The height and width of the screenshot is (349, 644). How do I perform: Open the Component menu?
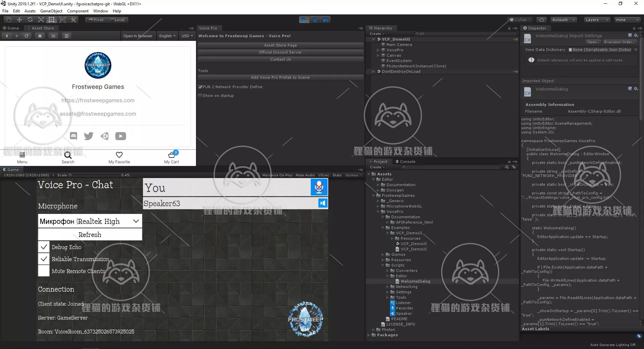click(x=78, y=11)
